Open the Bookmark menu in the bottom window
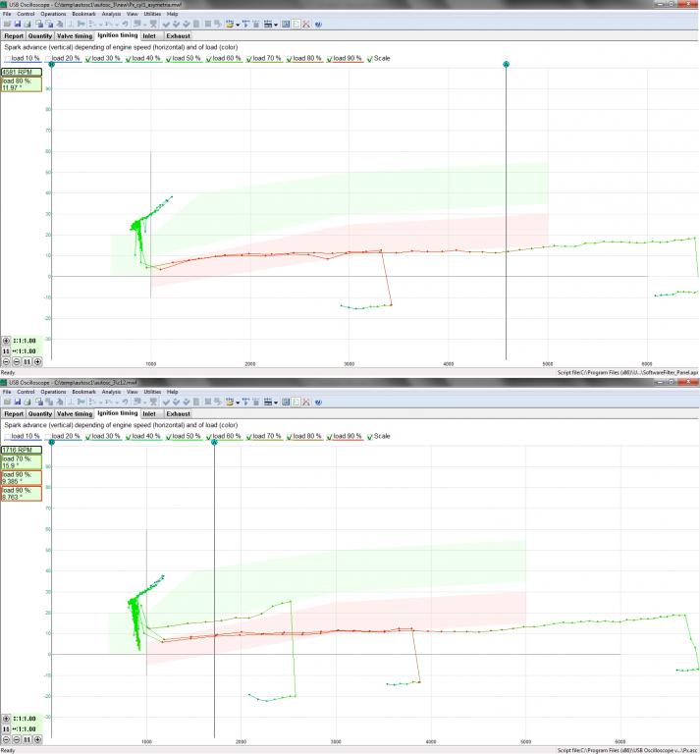Image resolution: width=700 pixels, height=754 pixels. point(83,392)
